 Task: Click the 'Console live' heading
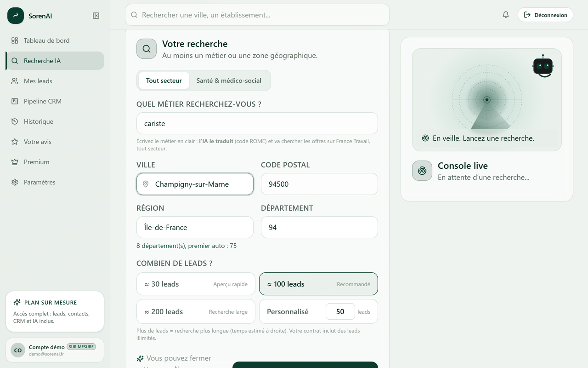[463, 166]
